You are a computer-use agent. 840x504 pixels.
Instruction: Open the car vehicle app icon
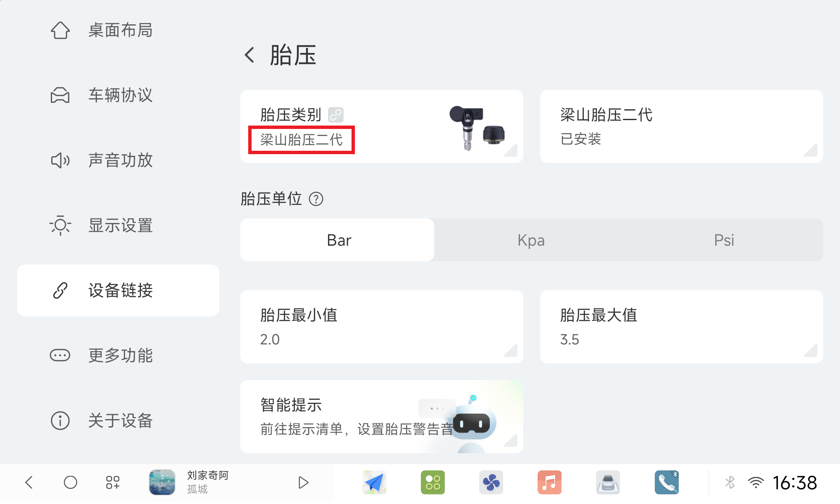point(608,482)
